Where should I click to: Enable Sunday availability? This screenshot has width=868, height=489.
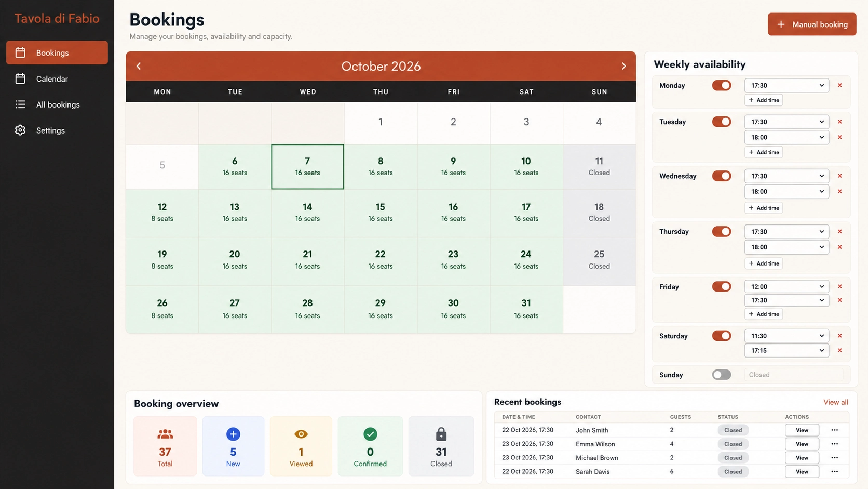[721, 375]
